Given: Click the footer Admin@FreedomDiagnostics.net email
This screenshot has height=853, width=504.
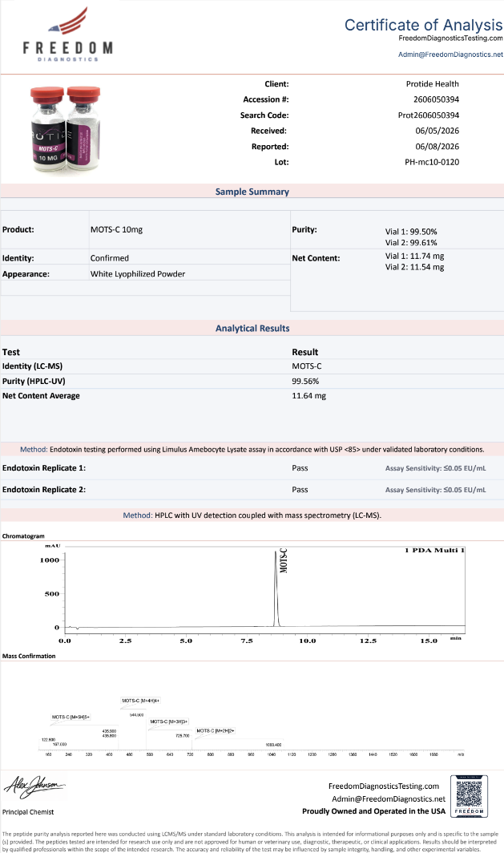Looking at the screenshot, I should [x=388, y=798].
